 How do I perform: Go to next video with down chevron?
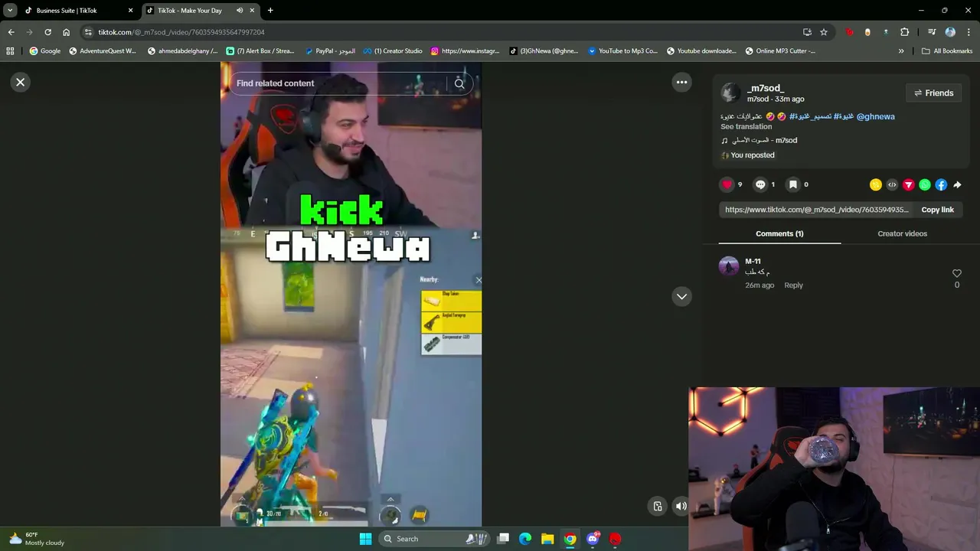(x=681, y=296)
